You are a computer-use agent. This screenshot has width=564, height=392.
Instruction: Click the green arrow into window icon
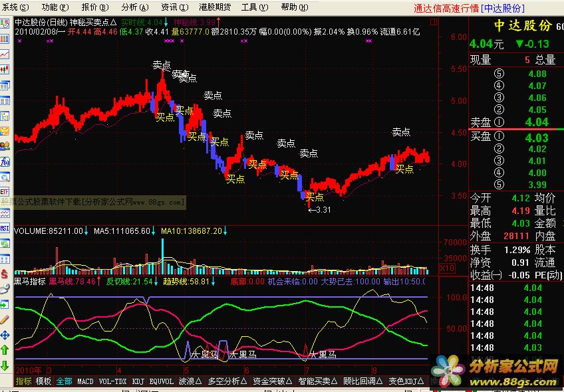coord(5,305)
